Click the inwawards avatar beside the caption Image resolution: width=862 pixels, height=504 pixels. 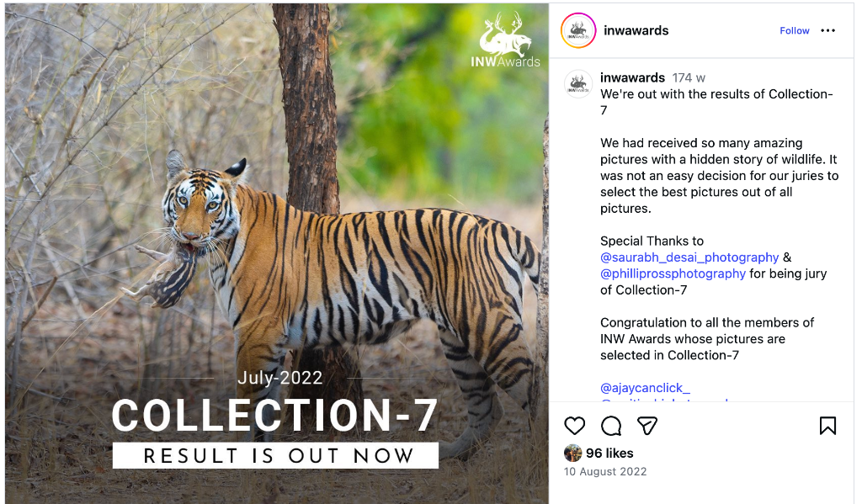578,84
